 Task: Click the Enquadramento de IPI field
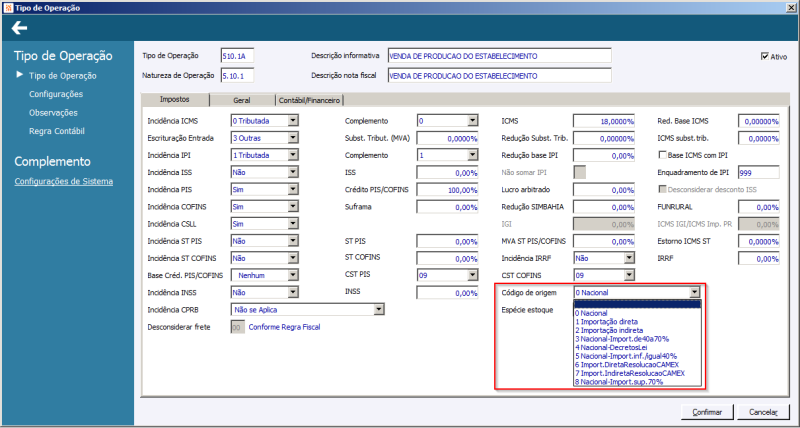pos(758,173)
